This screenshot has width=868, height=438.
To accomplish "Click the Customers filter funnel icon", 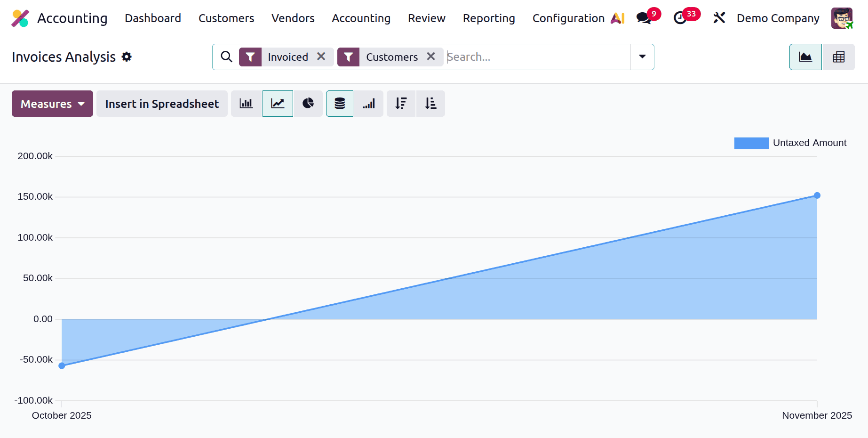I will [x=349, y=57].
